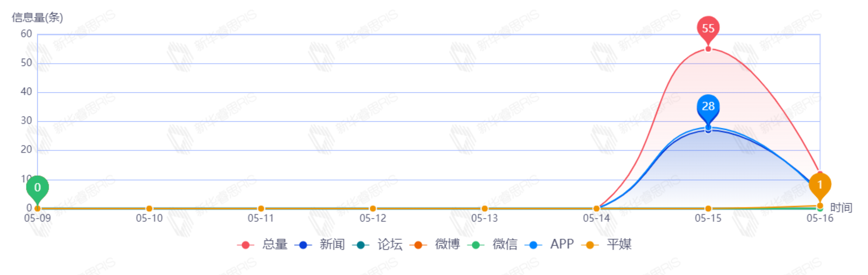
Task: Toggle the 平媒 legend entry
Action: (x=606, y=245)
